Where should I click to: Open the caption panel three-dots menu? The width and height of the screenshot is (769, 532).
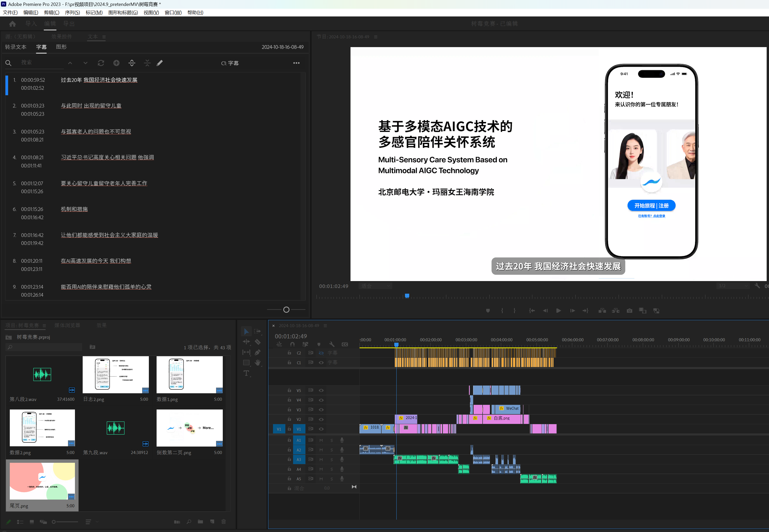296,63
